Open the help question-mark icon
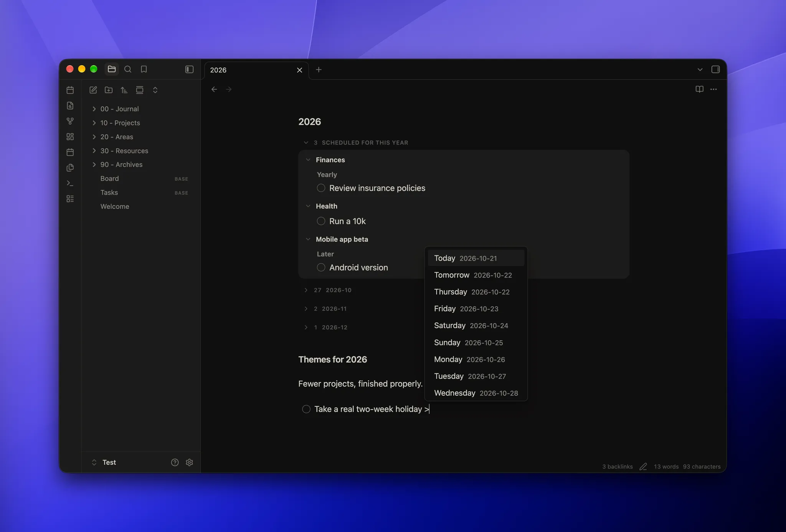The width and height of the screenshot is (786, 532). coord(175,463)
